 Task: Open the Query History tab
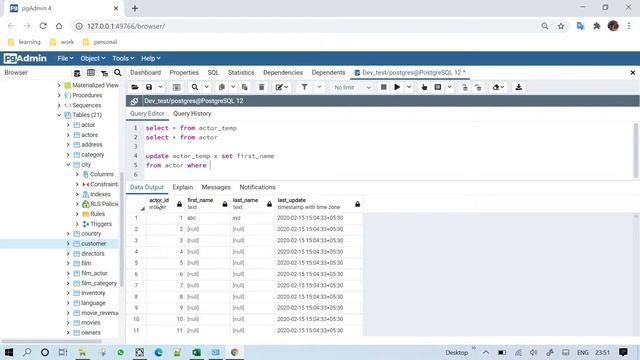coord(192,114)
